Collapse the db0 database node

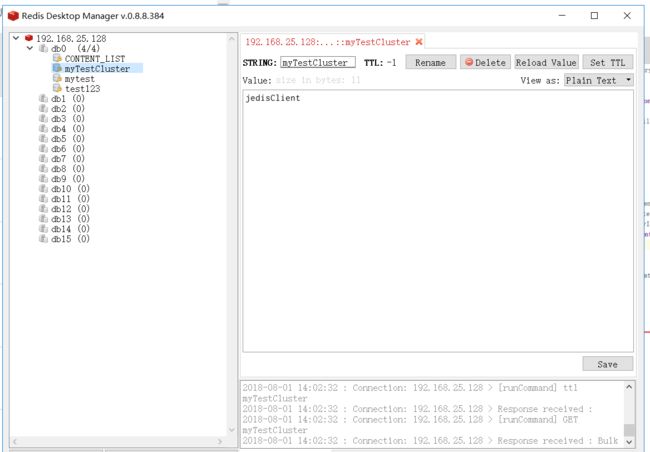coord(30,48)
